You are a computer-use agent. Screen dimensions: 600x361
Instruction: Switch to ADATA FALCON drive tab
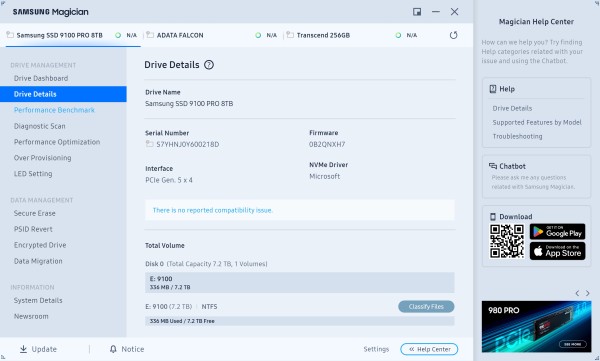click(212, 35)
